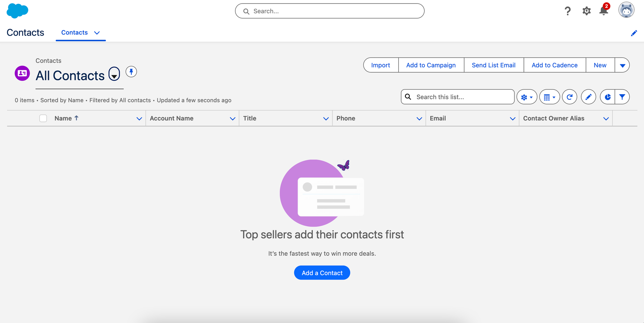This screenshot has width=644, height=323.
Task: Click inside the Search this list field
Action: click(457, 97)
